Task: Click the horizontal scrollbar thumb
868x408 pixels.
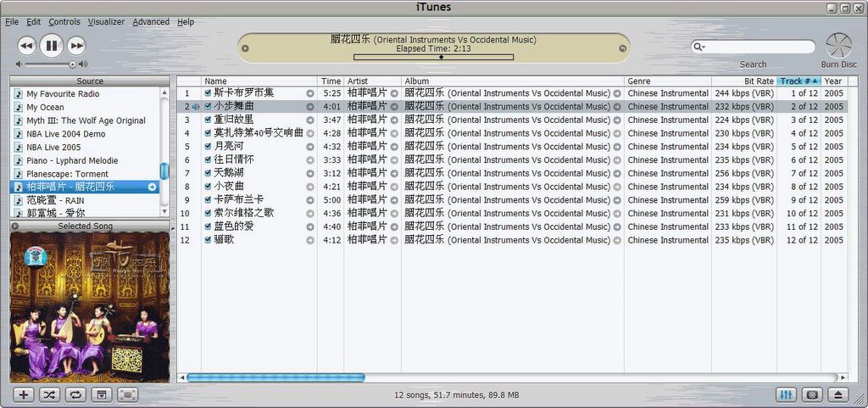Action: [275, 377]
